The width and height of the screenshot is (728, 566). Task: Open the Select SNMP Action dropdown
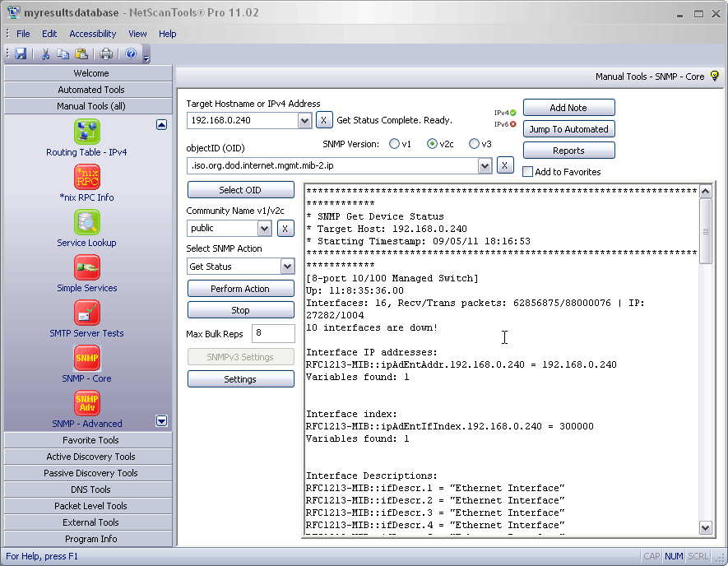click(x=286, y=266)
